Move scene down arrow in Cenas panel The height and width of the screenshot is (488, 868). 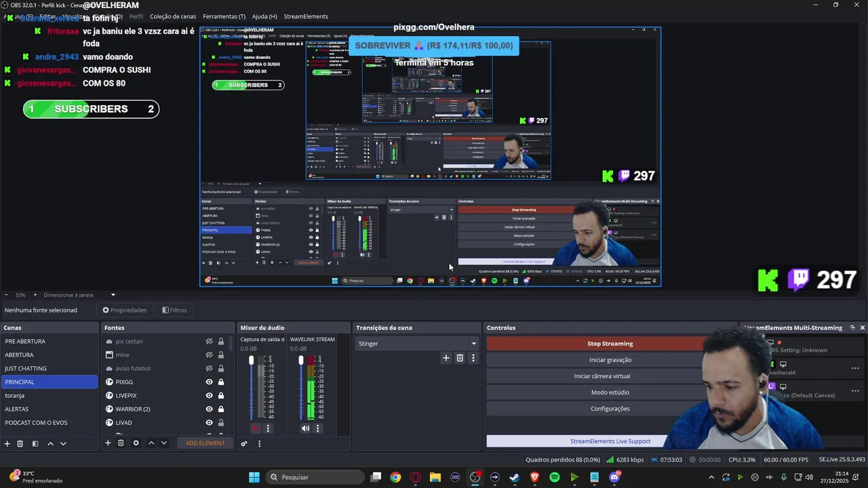[x=63, y=443]
